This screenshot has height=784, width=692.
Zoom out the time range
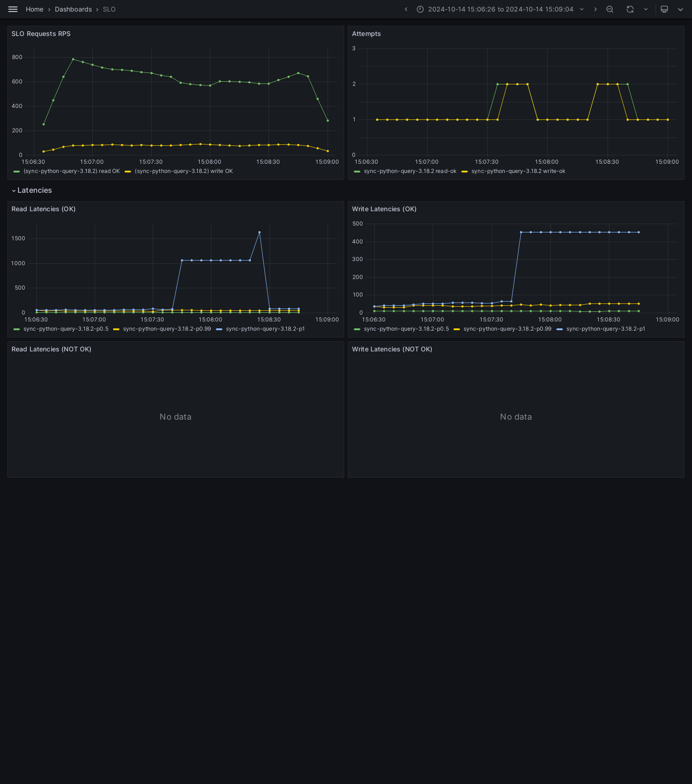pos(610,9)
